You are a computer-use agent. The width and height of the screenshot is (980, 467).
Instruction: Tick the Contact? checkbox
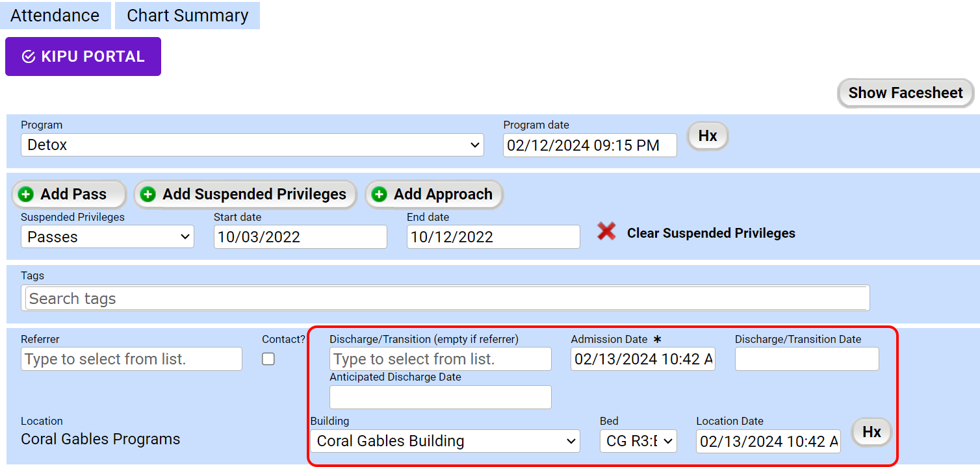pyautogui.click(x=268, y=359)
